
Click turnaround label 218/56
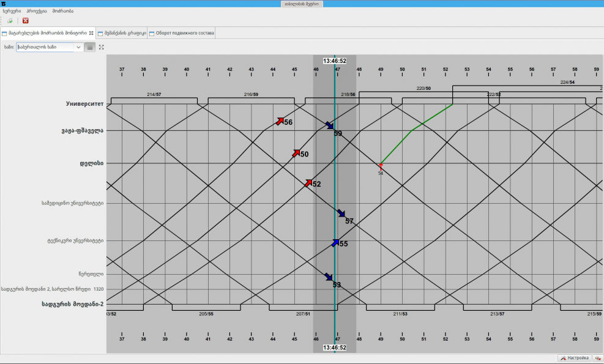348,94
